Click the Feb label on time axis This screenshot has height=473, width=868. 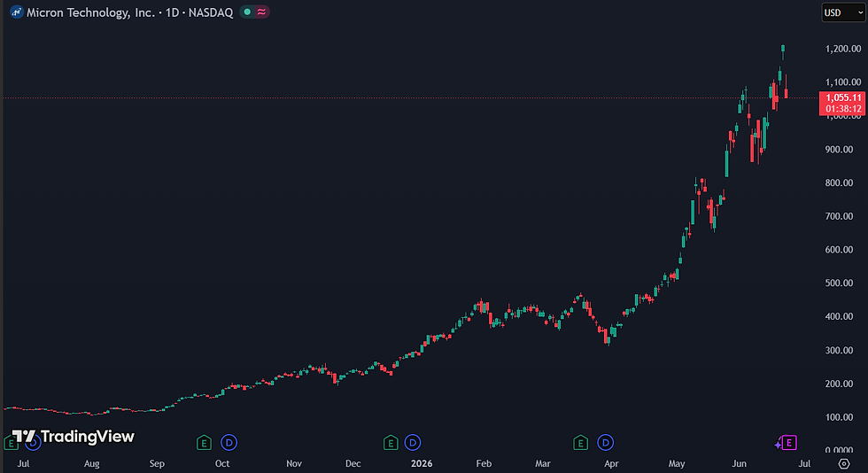click(484, 463)
